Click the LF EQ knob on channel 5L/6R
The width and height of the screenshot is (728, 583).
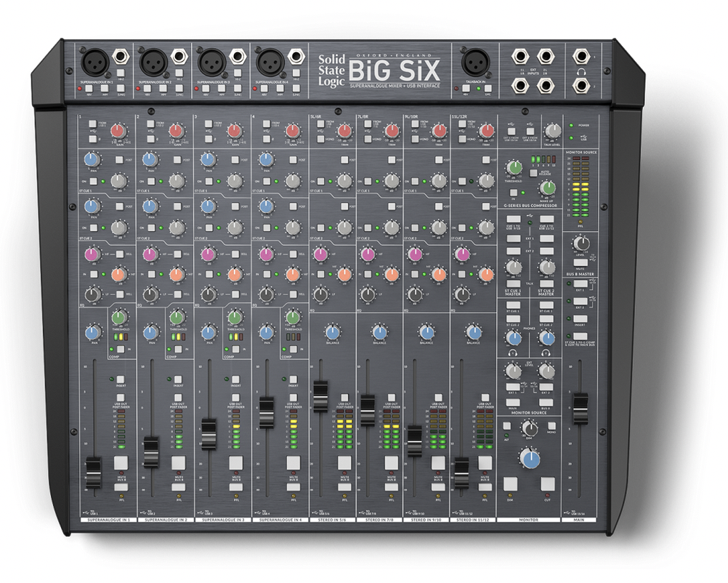321,294
